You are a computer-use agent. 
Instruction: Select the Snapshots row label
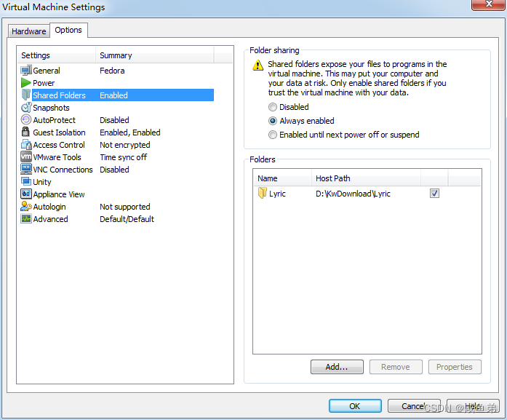coord(51,108)
